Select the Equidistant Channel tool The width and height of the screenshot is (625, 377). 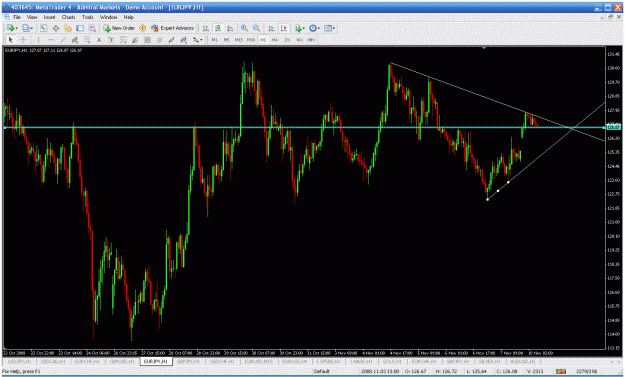click(x=75, y=40)
